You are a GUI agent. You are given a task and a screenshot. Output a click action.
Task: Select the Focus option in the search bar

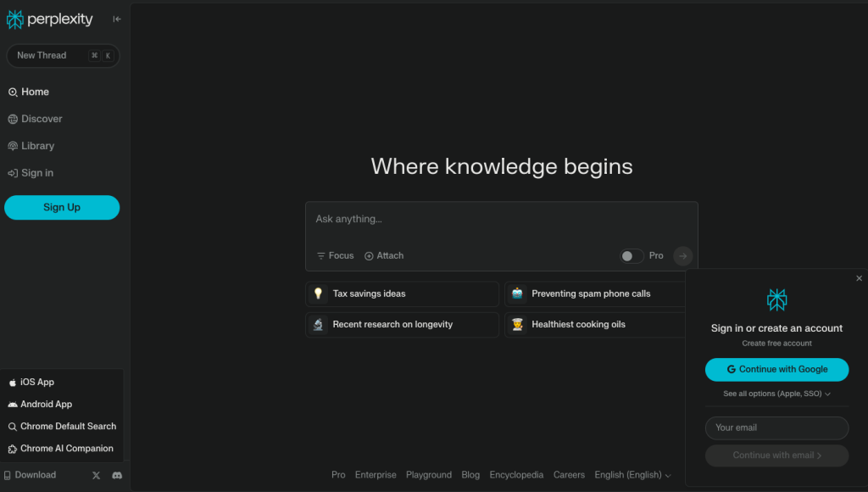[x=335, y=255]
